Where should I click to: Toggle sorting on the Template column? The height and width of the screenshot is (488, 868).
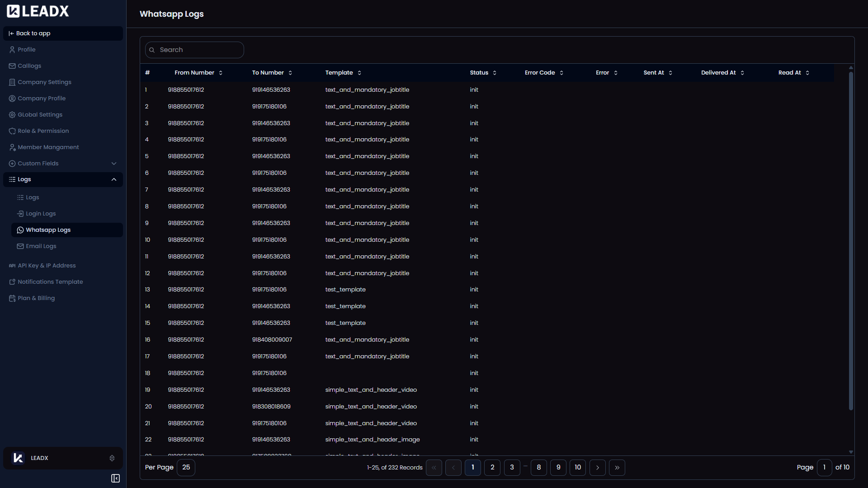click(359, 72)
